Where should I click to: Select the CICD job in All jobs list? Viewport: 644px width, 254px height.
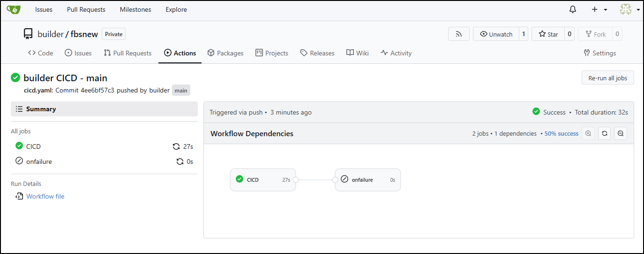(104, 146)
